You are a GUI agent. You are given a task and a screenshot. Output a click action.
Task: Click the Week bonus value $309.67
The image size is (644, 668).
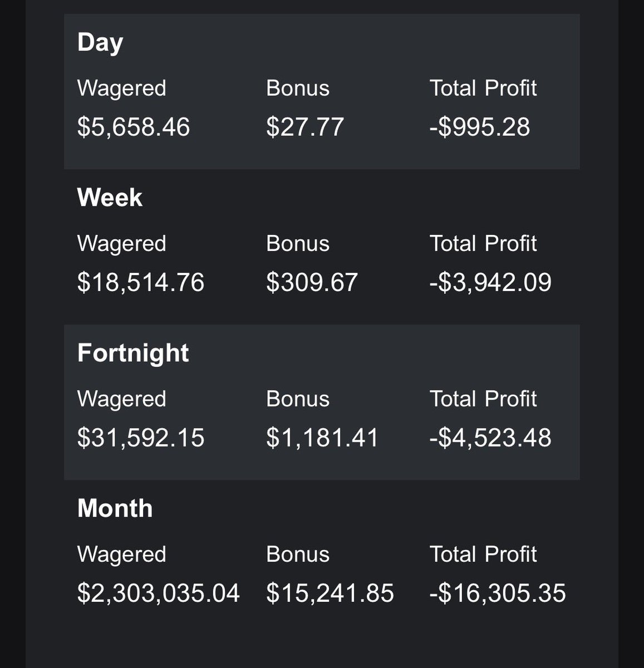(312, 282)
